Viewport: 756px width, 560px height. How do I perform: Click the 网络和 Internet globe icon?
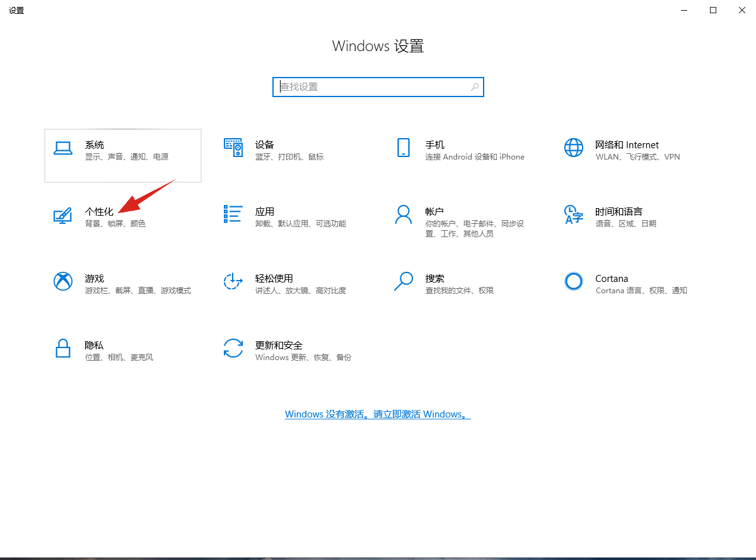click(x=574, y=148)
